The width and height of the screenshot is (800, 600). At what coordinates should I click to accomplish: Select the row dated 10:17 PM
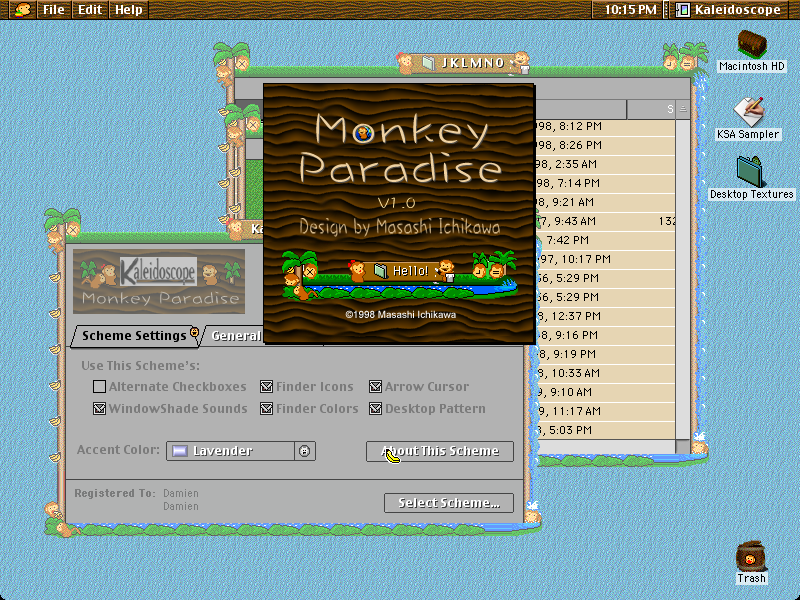(605, 259)
